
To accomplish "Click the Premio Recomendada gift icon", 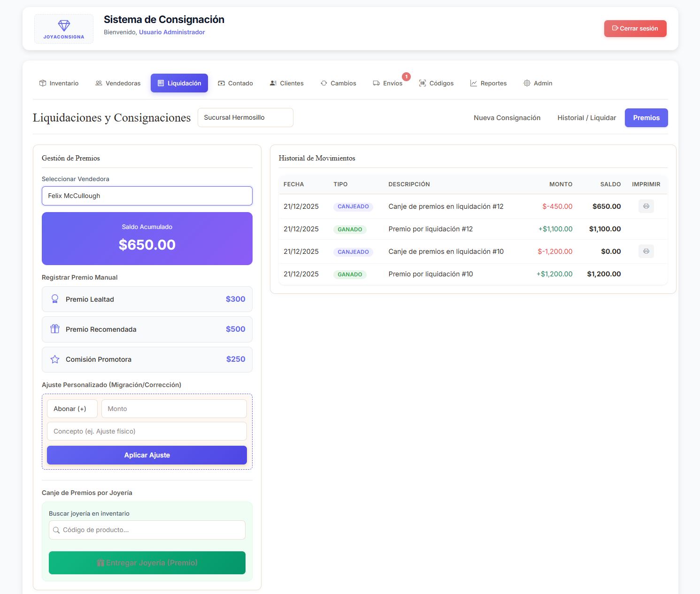I will tap(55, 329).
